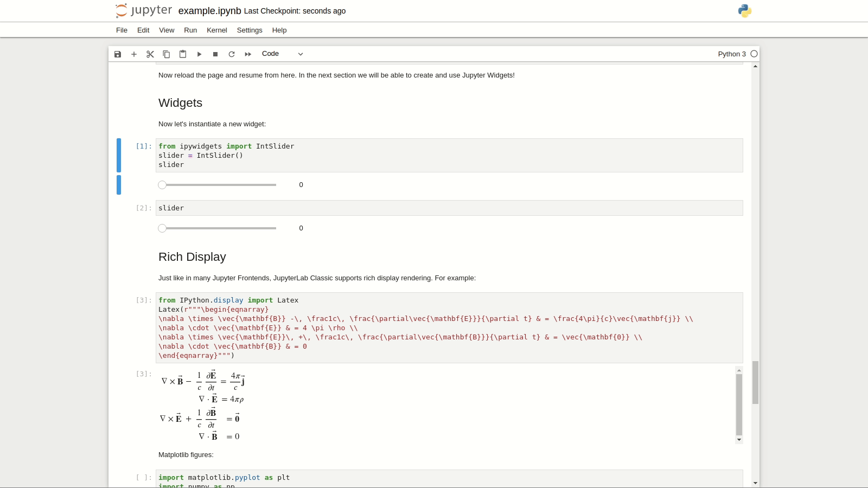Cut selected cell with scissors icon
The image size is (868, 488).
150,54
